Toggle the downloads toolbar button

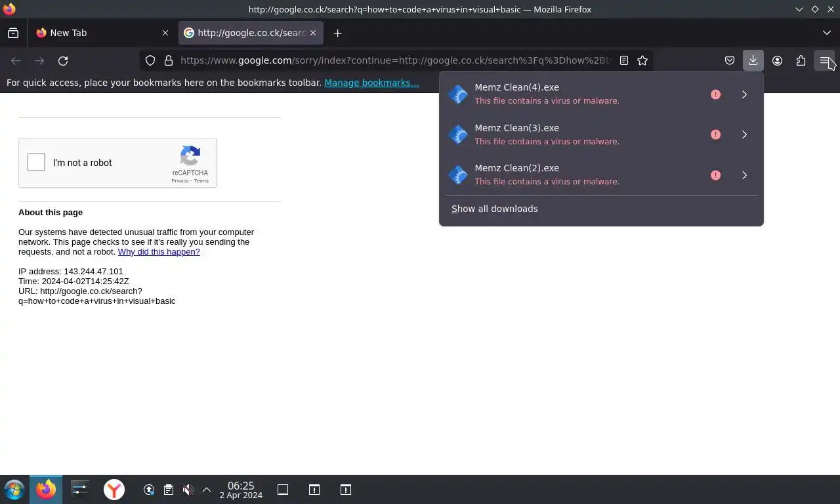pos(753,60)
